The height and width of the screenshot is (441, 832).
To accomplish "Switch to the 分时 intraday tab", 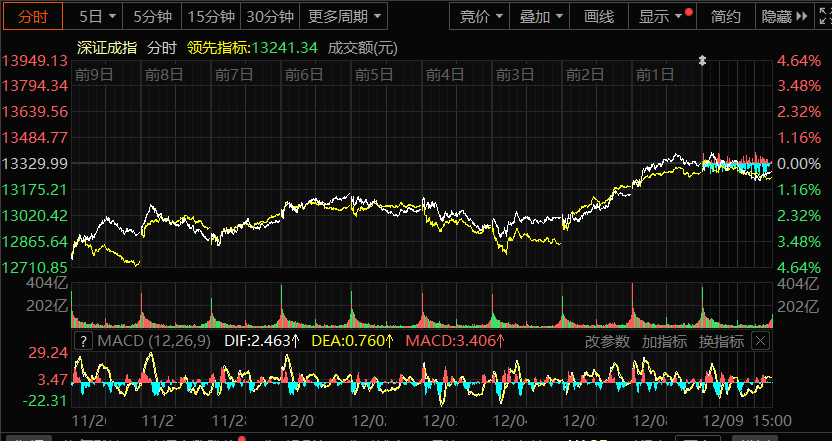I will [x=31, y=16].
